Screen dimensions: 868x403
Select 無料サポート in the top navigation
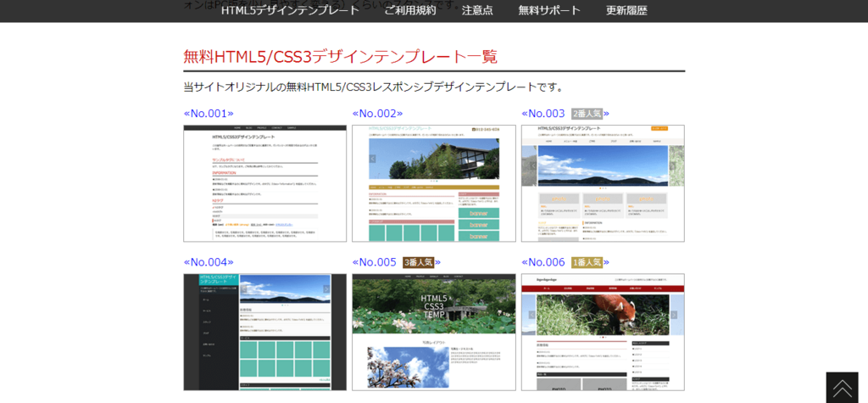549,10
